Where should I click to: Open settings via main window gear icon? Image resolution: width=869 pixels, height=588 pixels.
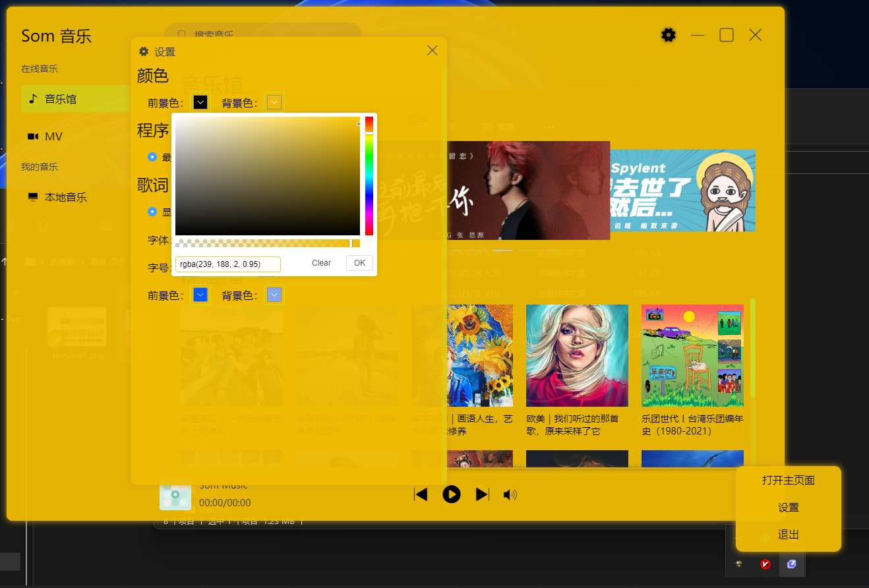[669, 35]
